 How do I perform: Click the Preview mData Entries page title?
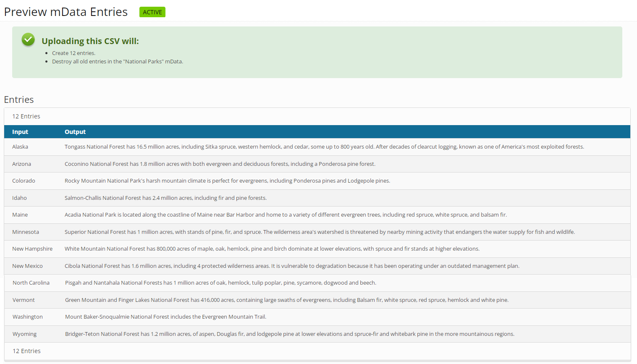click(66, 12)
